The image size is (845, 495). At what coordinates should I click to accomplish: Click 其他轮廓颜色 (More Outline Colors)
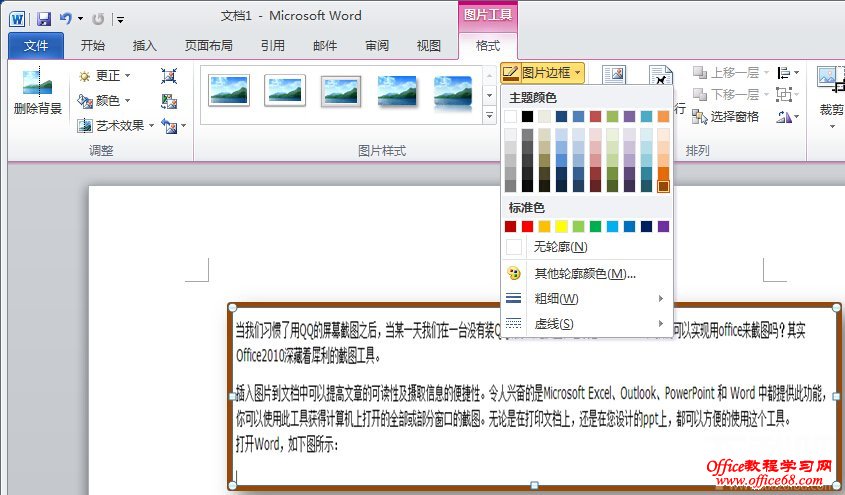pyautogui.click(x=585, y=274)
